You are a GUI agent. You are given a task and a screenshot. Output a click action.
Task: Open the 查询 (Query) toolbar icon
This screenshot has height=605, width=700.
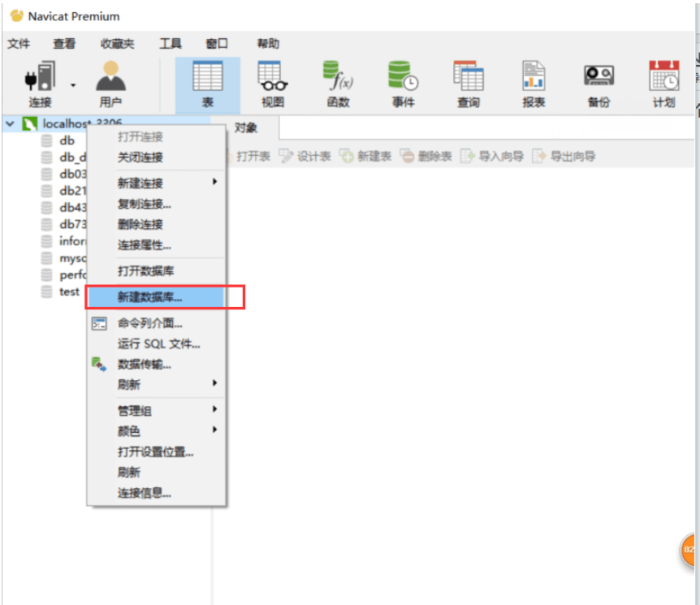pyautogui.click(x=468, y=81)
